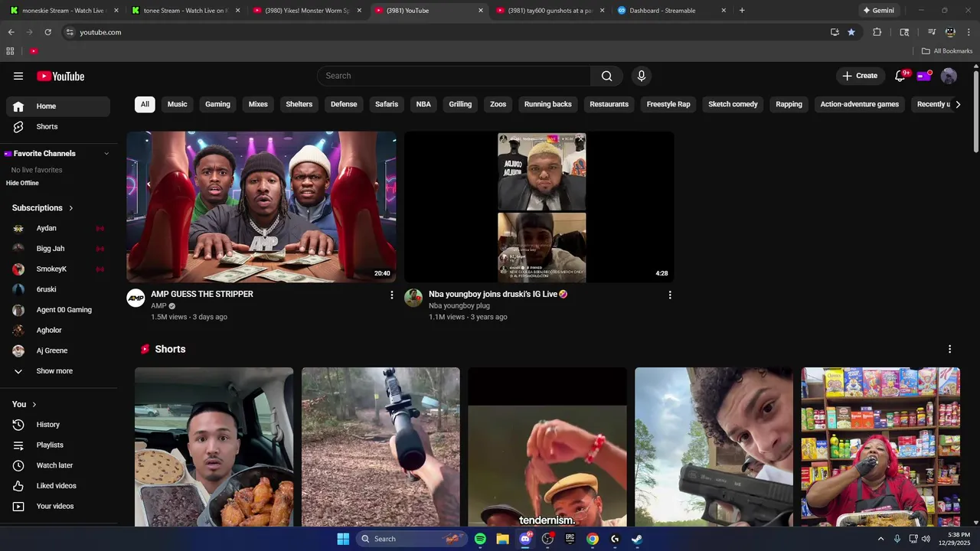Click the AMP channel avatar
The width and height of the screenshot is (980, 551).
click(136, 298)
